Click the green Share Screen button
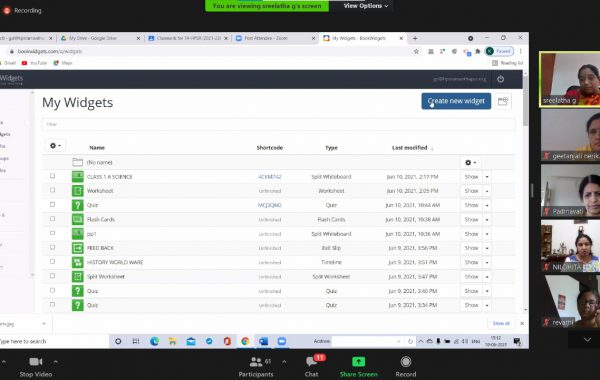 point(359,367)
